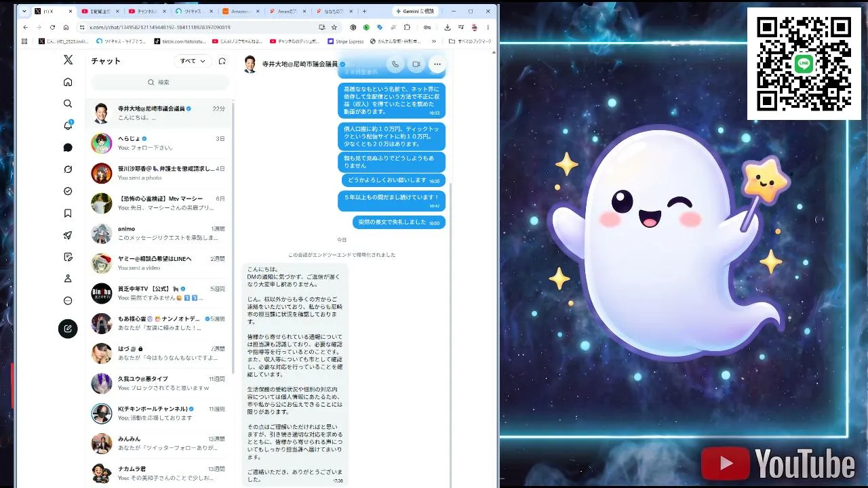The height and width of the screenshot is (488, 868).
Task: Open the Stripe Express bookmark
Action: (x=346, y=41)
